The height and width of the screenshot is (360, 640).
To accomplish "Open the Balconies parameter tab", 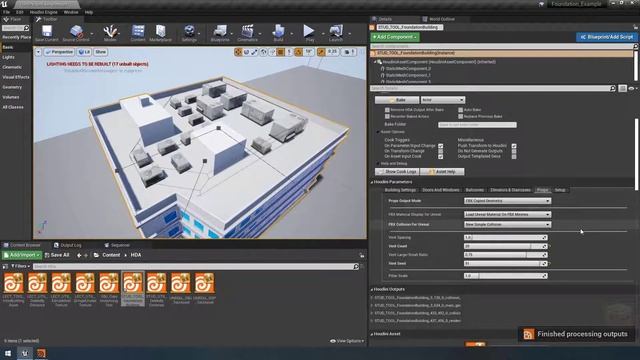I will coord(475,190).
